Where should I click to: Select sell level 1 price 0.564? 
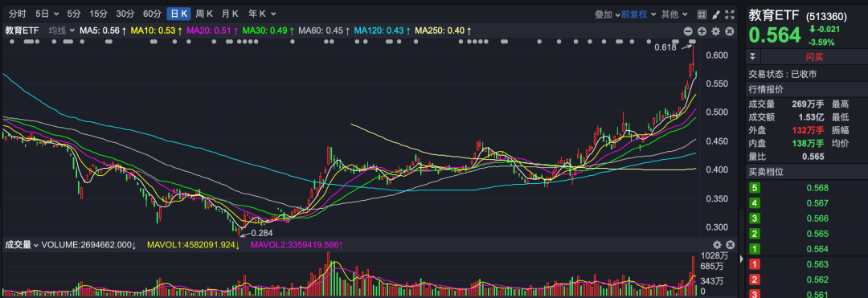pos(817,249)
